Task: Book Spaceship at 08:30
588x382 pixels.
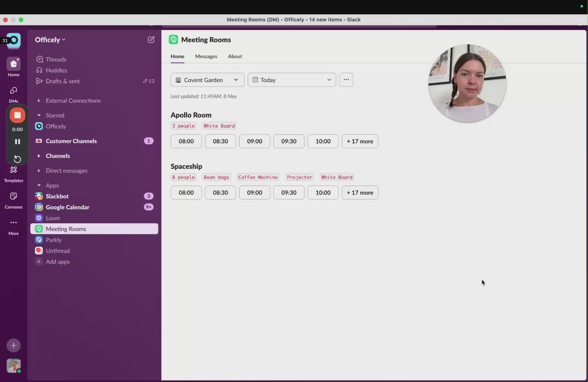Action: pyautogui.click(x=220, y=193)
